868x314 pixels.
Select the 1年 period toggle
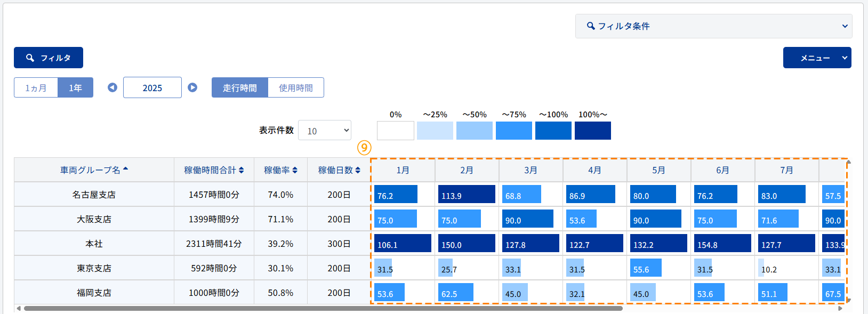pyautogui.click(x=75, y=88)
